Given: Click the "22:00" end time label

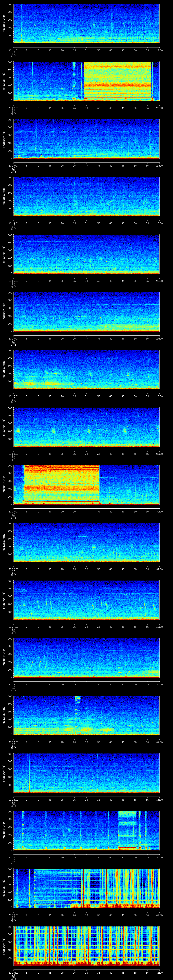Looking at the screenshot, I should (x=159, y=50).
